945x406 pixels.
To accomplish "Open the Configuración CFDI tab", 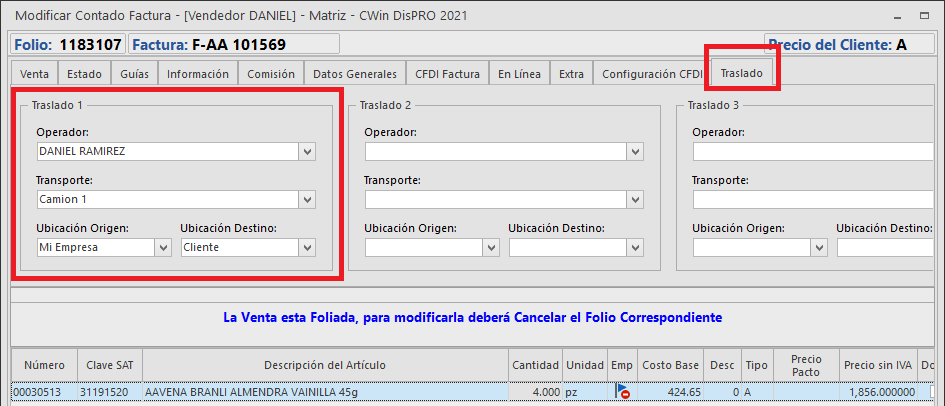I will (652, 74).
